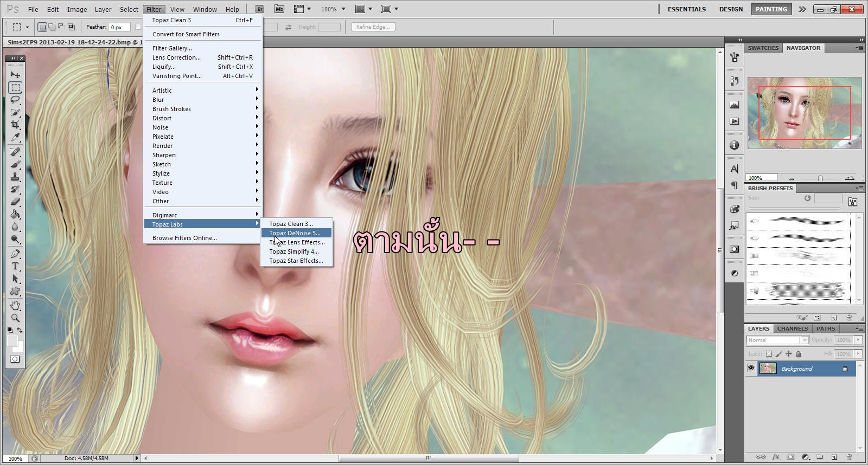The width and height of the screenshot is (868, 465).
Task: Select the Move tool
Action: coord(15,75)
